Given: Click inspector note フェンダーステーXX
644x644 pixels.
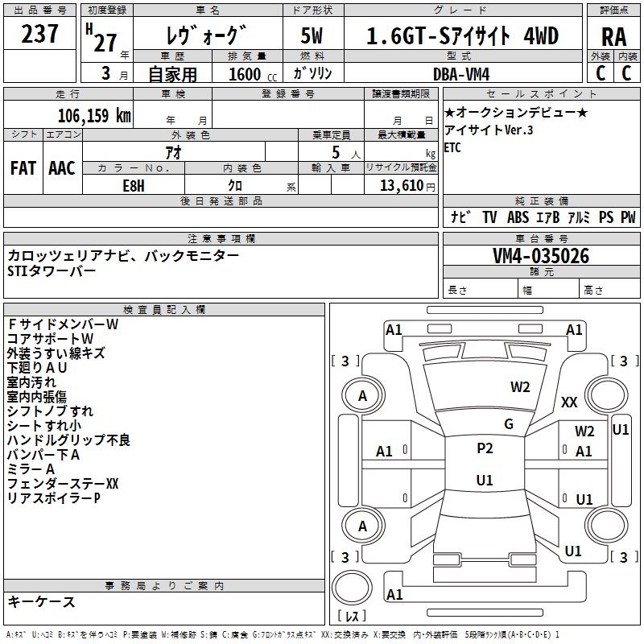Looking at the screenshot, I should pos(63,484).
